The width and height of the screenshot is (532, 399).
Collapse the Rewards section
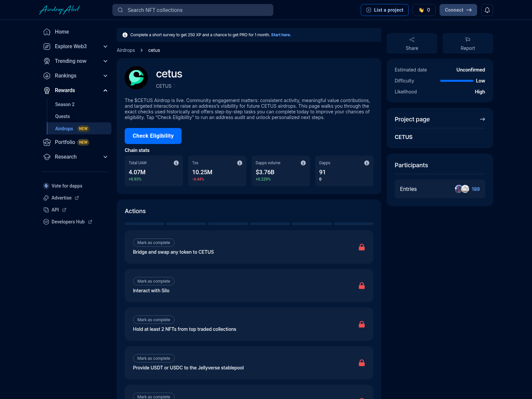pos(105,90)
